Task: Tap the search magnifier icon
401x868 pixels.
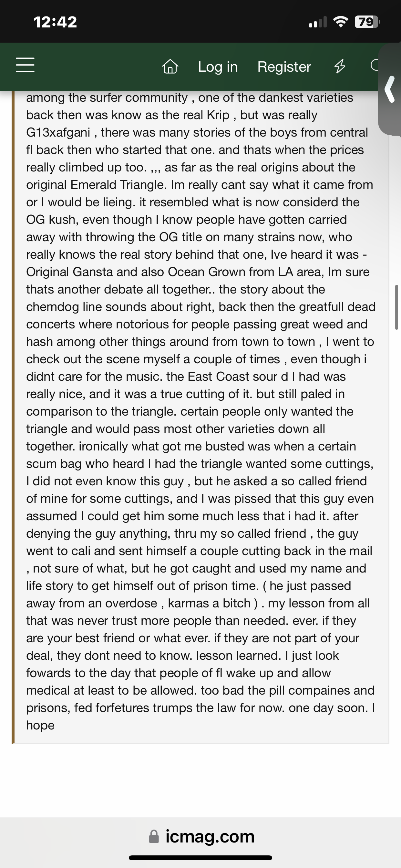Action: (x=375, y=65)
